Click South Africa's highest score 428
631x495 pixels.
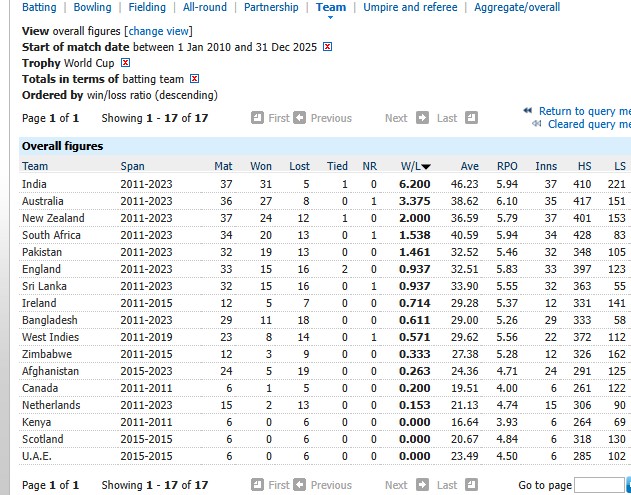582,235
